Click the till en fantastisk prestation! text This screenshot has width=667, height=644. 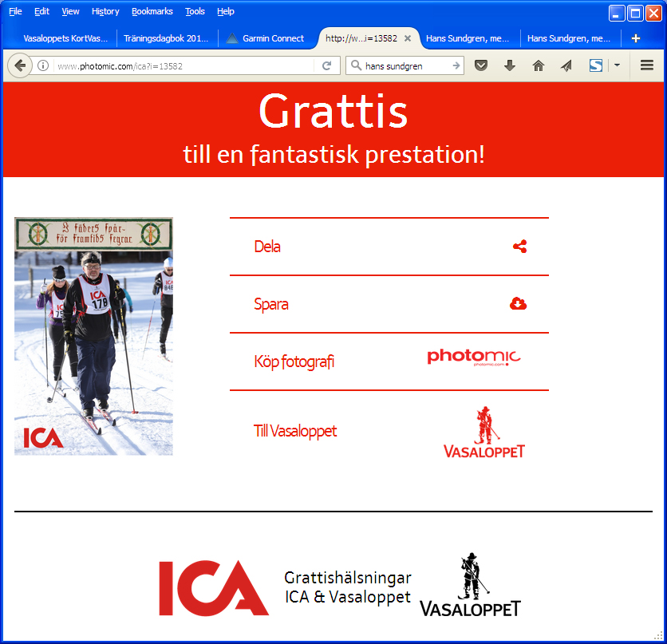pos(334,154)
